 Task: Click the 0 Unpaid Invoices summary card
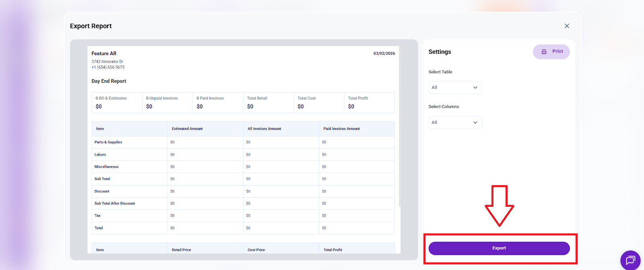pos(167,103)
